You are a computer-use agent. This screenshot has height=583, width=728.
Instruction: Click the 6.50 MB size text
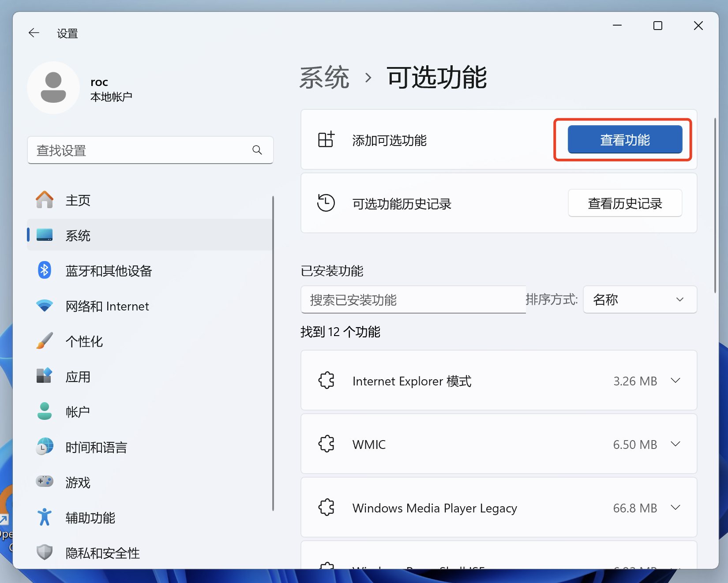[635, 444]
